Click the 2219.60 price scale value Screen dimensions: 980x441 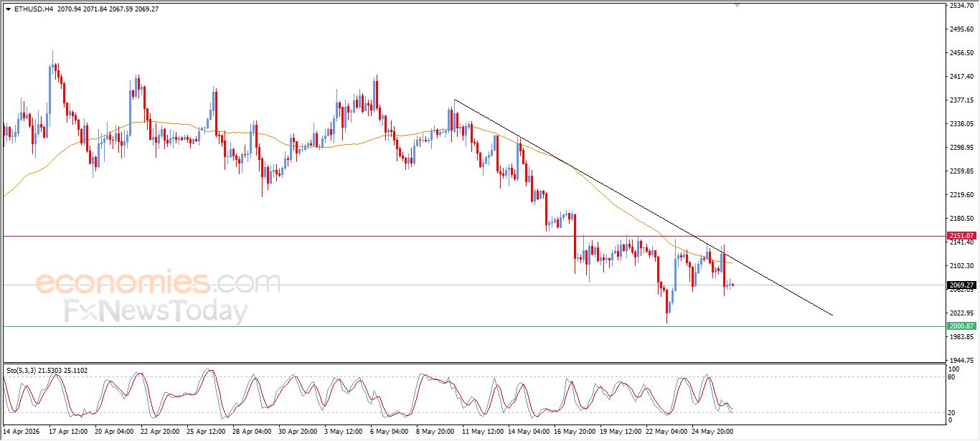[x=961, y=195]
